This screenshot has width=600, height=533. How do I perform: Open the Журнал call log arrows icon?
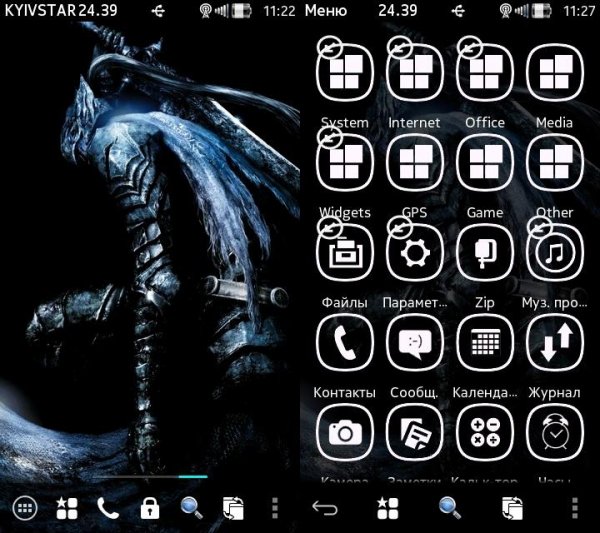(x=555, y=342)
